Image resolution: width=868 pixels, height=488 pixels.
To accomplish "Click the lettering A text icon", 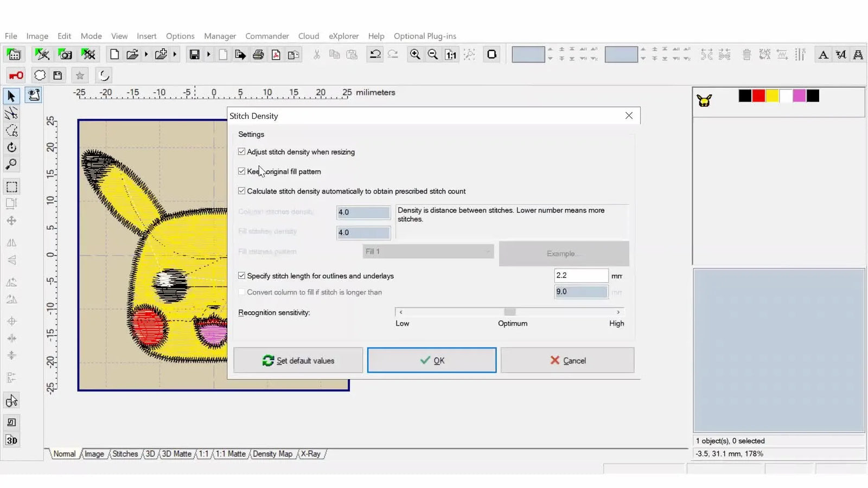I will point(823,54).
